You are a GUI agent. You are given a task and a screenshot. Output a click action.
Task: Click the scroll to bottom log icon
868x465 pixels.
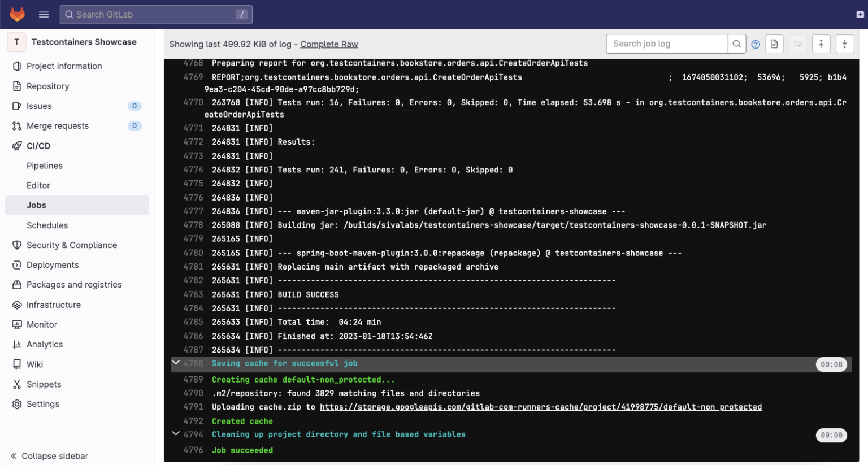tap(844, 44)
